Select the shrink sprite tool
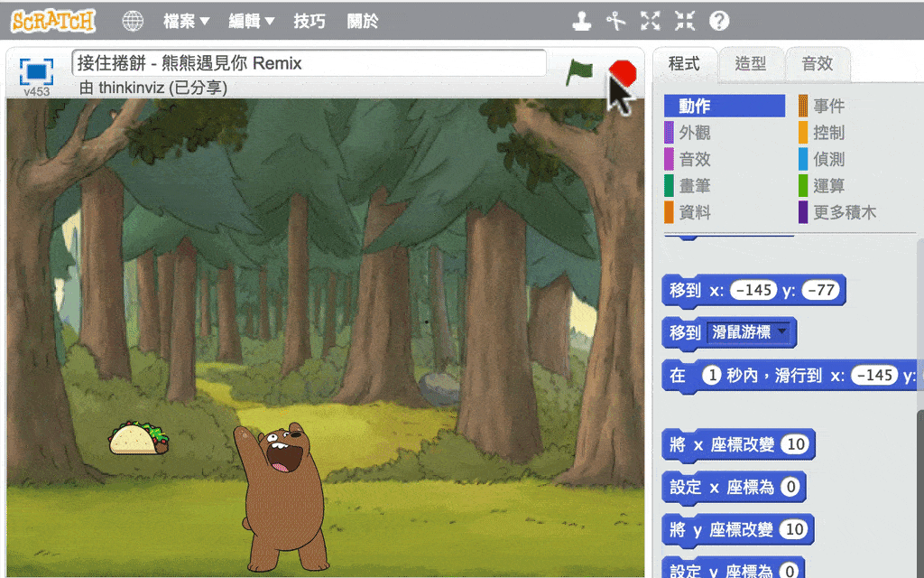The width and height of the screenshot is (924, 578). [685, 22]
